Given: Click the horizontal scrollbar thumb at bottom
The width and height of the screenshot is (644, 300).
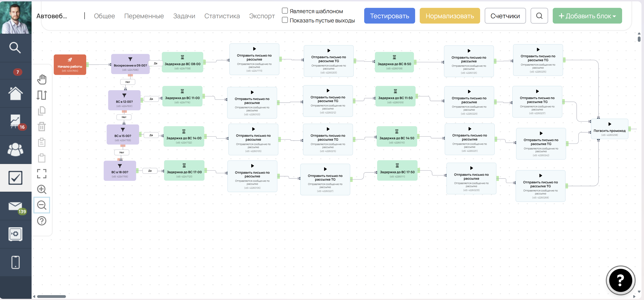Looking at the screenshot, I should pos(51,297).
